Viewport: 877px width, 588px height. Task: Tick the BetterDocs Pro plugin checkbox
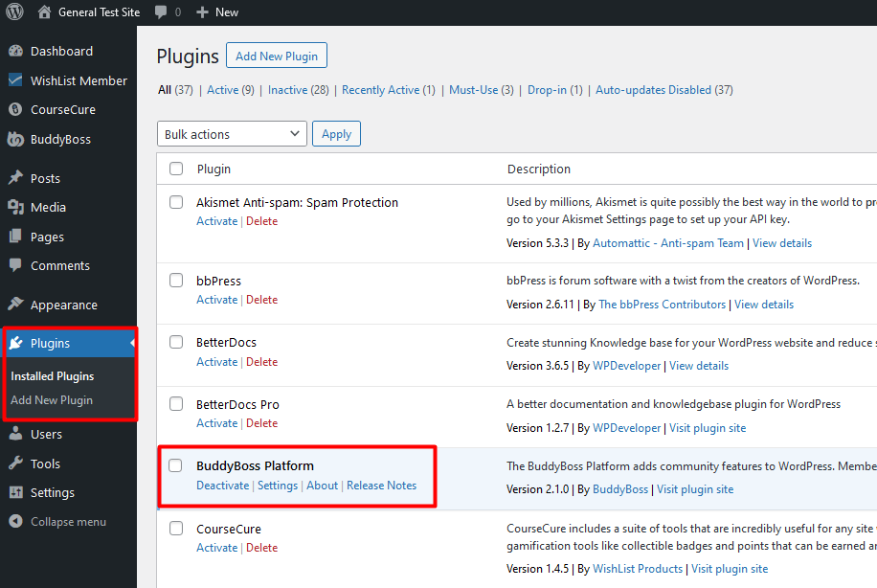pyautogui.click(x=176, y=403)
